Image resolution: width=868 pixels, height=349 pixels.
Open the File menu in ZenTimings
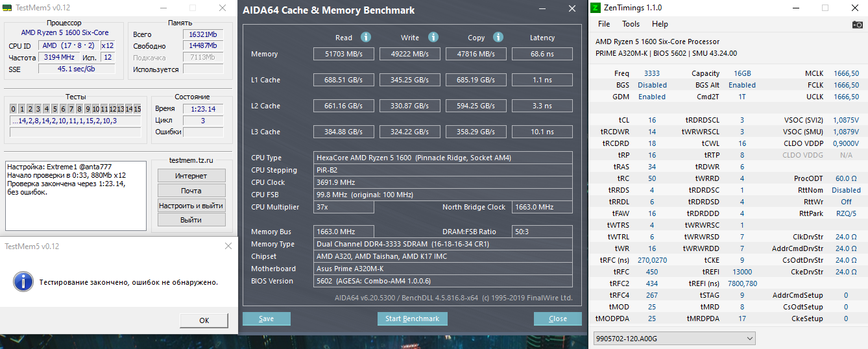(604, 24)
